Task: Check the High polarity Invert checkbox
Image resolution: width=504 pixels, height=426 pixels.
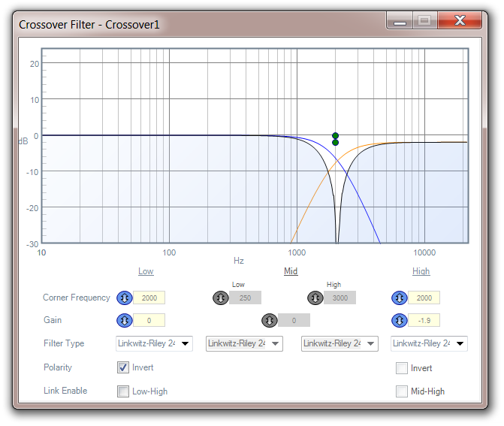Action: [x=402, y=368]
